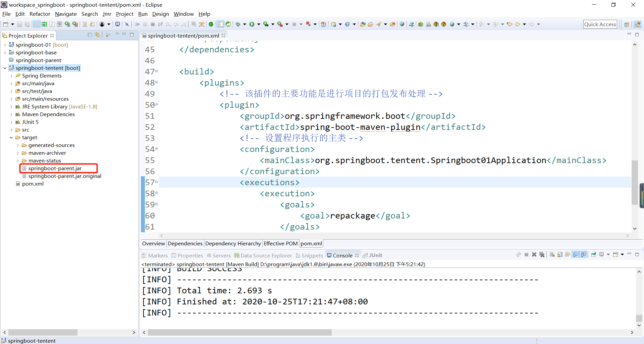Click the Save toolbar icon
Viewport: 644px width, 344px height.
(19, 24)
